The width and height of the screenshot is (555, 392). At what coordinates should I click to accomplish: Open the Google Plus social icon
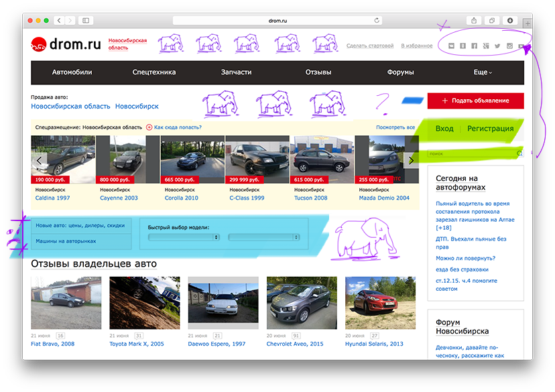pyautogui.click(x=486, y=46)
